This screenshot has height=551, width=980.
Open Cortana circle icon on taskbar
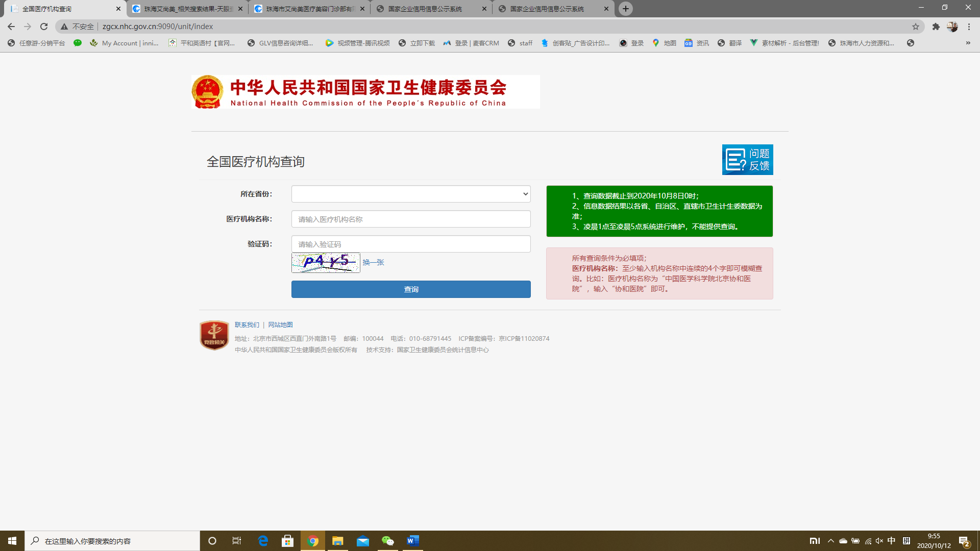[212, 541]
